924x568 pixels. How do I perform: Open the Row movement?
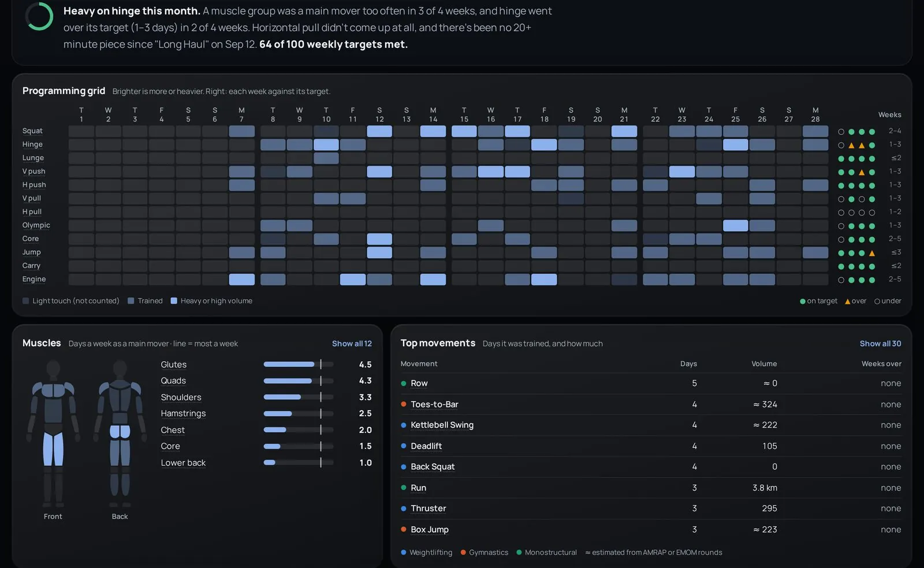point(419,383)
